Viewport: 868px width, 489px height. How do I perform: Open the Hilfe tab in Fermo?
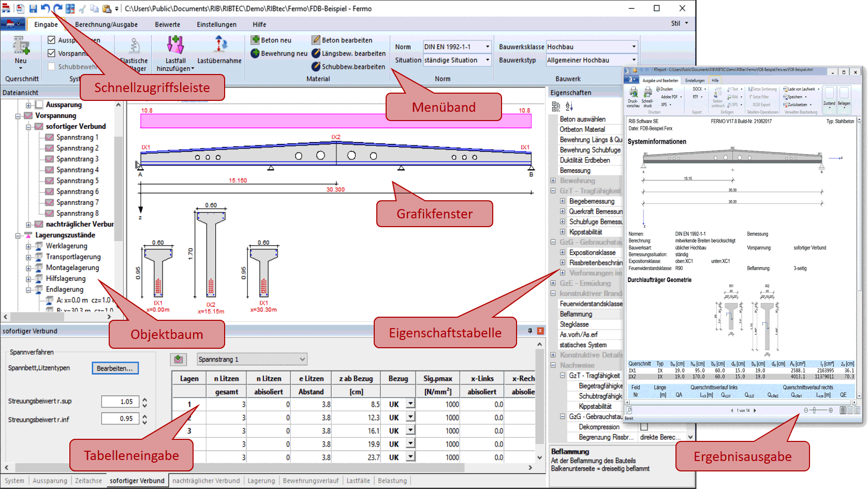[259, 24]
